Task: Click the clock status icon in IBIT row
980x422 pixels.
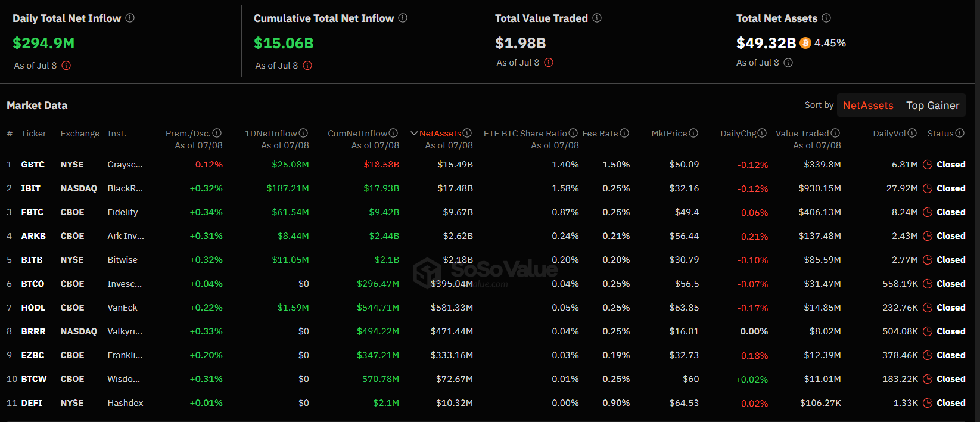Action: pos(928,188)
